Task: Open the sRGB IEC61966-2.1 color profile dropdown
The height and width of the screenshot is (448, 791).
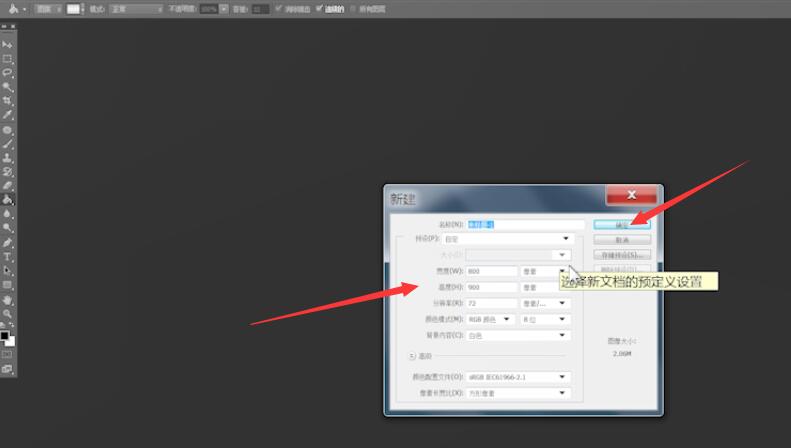Action: [x=519, y=377]
